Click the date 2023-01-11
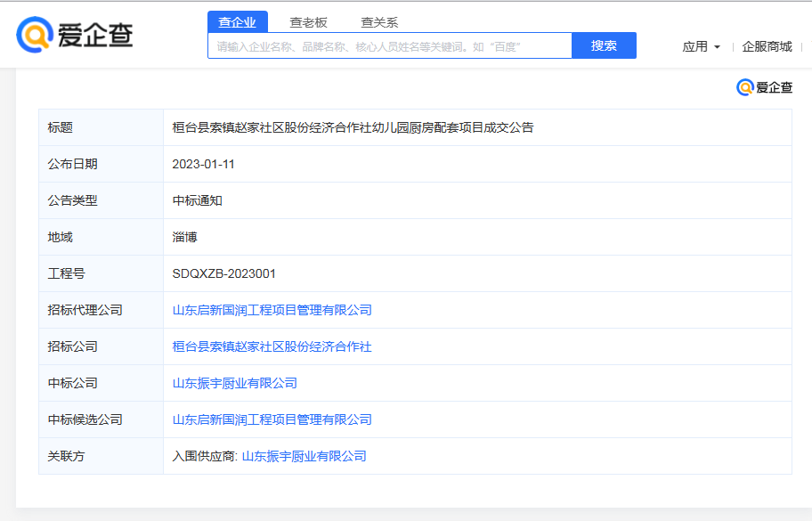The height and width of the screenshot is (521, 812). point(203,164)
